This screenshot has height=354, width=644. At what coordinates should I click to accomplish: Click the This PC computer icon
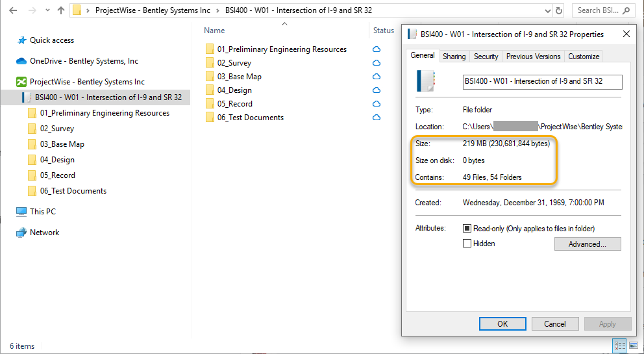(x=21, y=212)
